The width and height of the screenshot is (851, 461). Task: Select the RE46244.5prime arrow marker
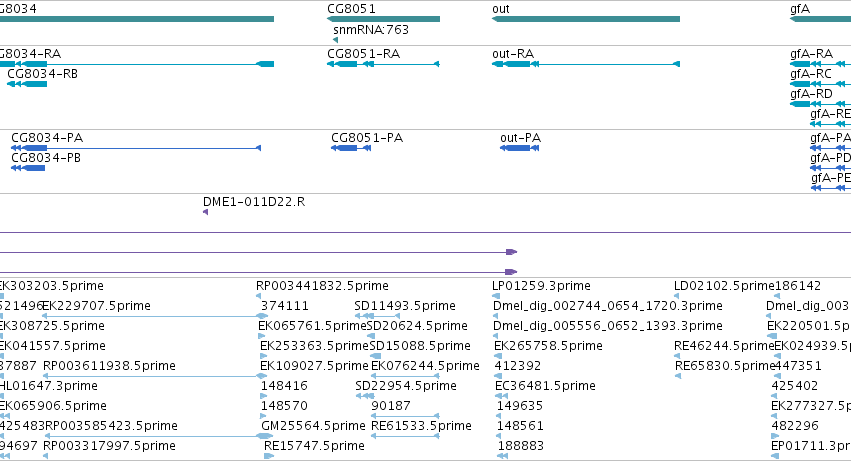pyautogui.click(x=677, y=356)
